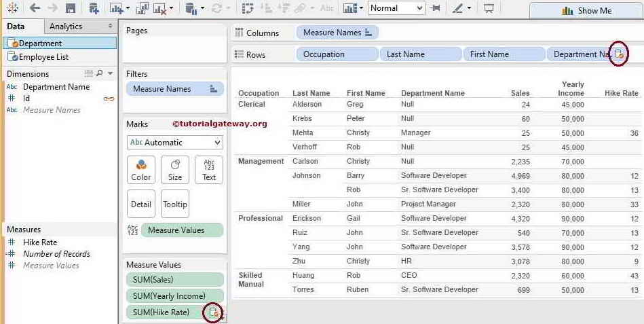Select the Last Name pill on Rows
The image size is (644, 324).
tap(421, 54)
